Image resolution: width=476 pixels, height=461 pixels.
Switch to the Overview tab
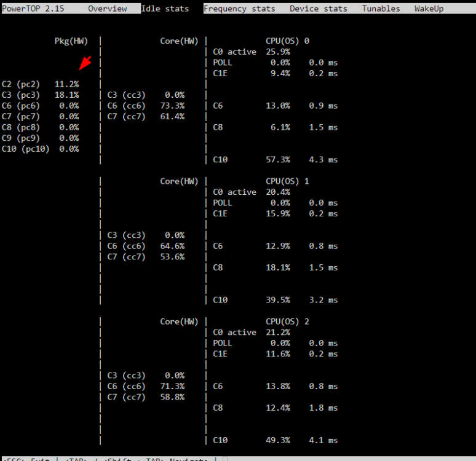(x=107, y=9)
